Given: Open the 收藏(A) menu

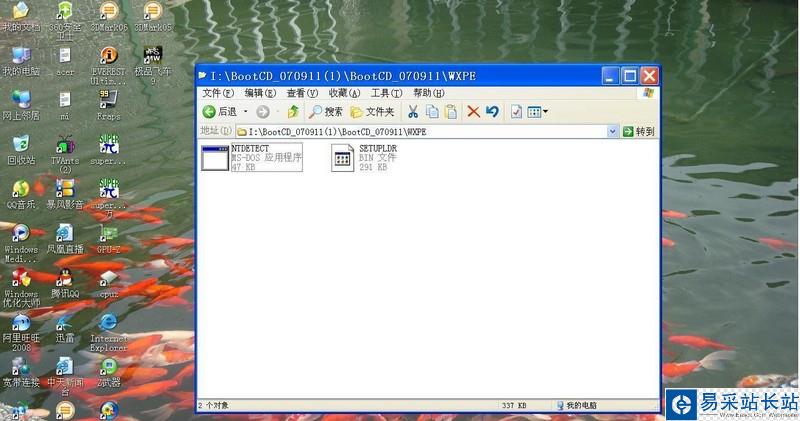Looking at the screenshot, I should pos(344,93).
